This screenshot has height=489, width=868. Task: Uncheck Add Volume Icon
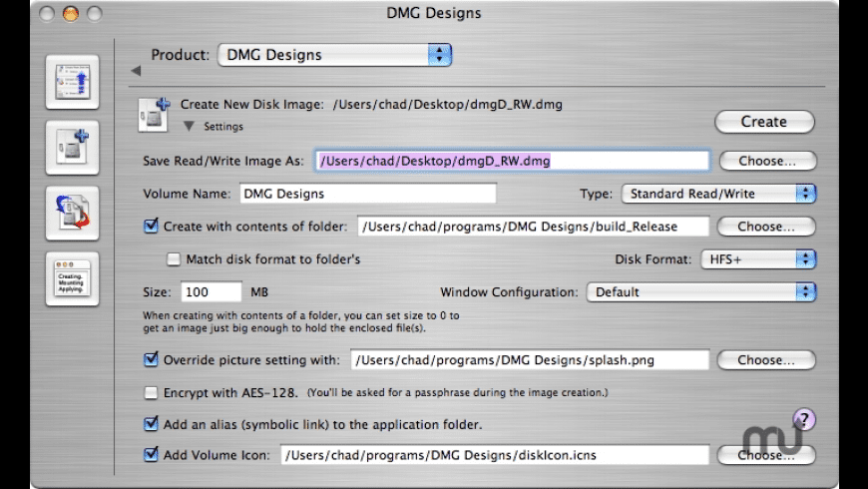pos(151,455)
